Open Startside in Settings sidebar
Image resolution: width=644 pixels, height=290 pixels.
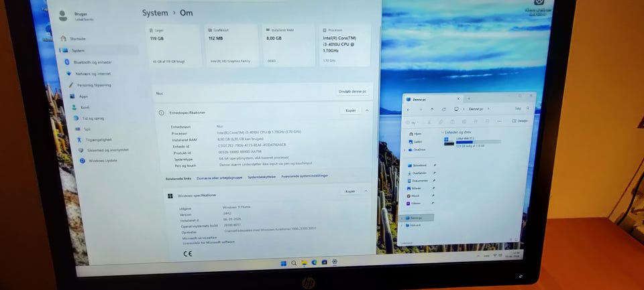(x=73, y=39)
